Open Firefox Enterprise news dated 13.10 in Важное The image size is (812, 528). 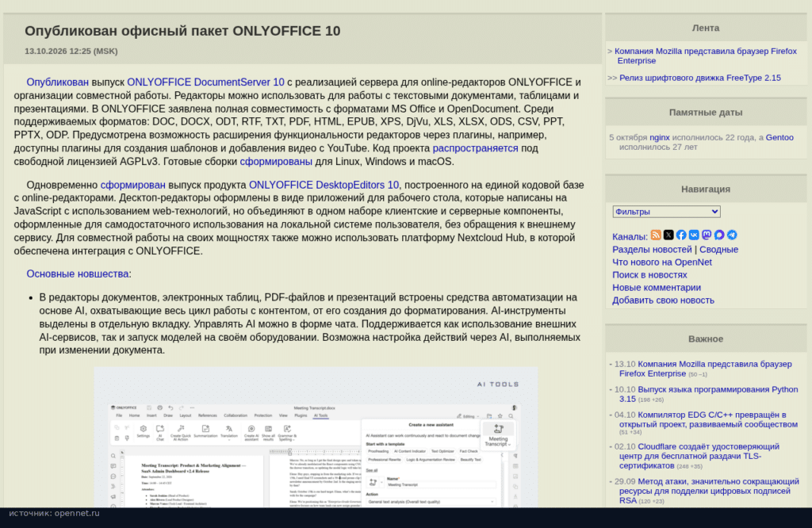[705, 369]
